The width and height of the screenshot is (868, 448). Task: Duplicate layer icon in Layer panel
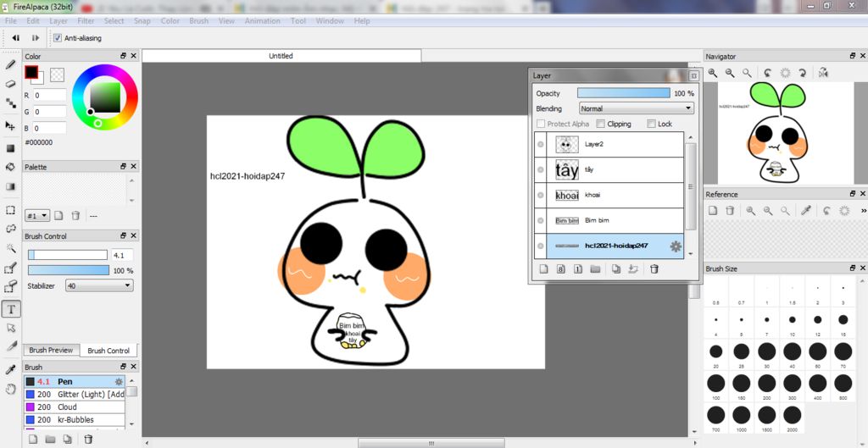point(616,269)
